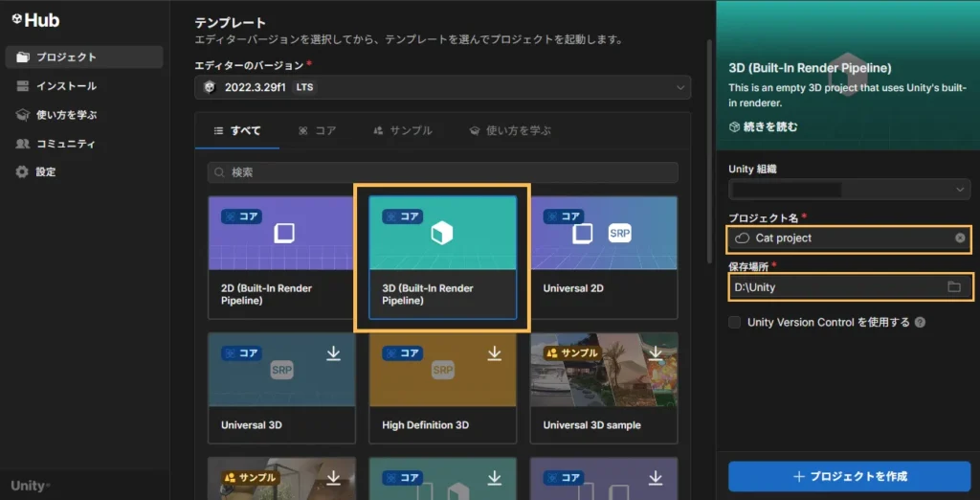
Task: Open 設定 in the sidebar
Action: [x=84, y=171]
